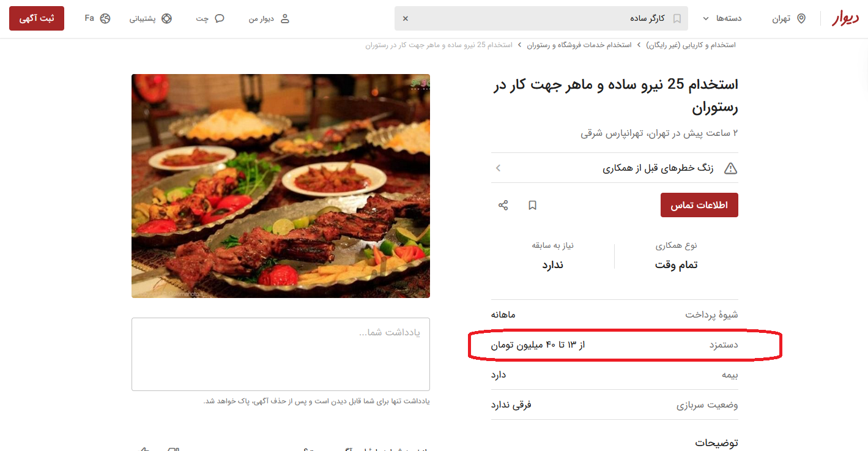Image resolution: width=868 pixels, height=451 pixels.
Task: Click the ثبت آگهی button
Action: click(x=37, y=18)
